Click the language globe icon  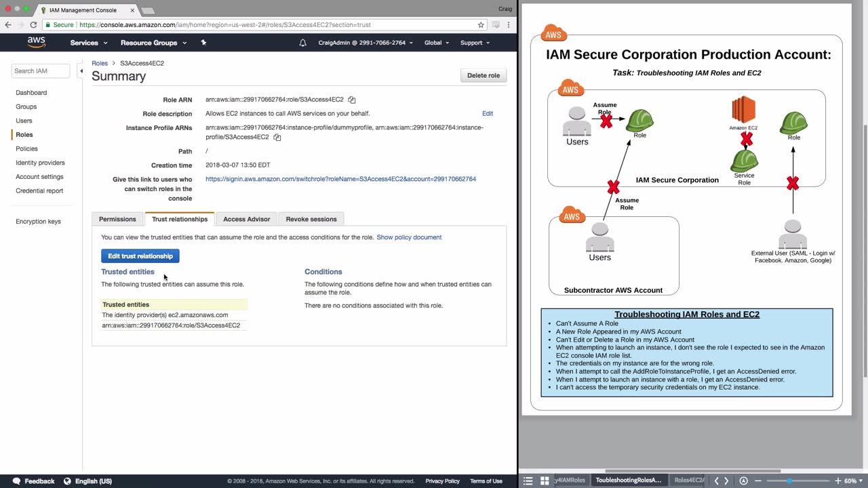pyautogui.click(x=67, y=481)
